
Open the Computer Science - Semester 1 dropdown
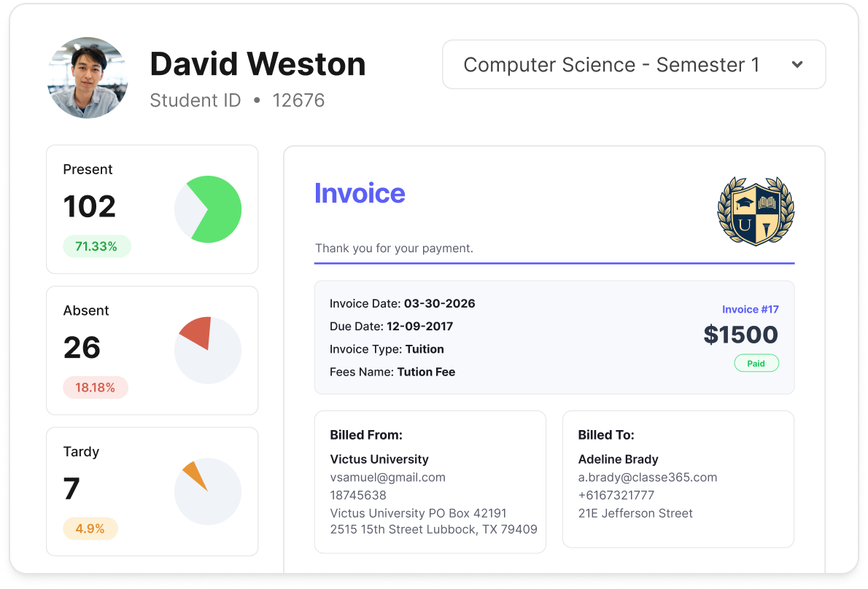(634, 64)
